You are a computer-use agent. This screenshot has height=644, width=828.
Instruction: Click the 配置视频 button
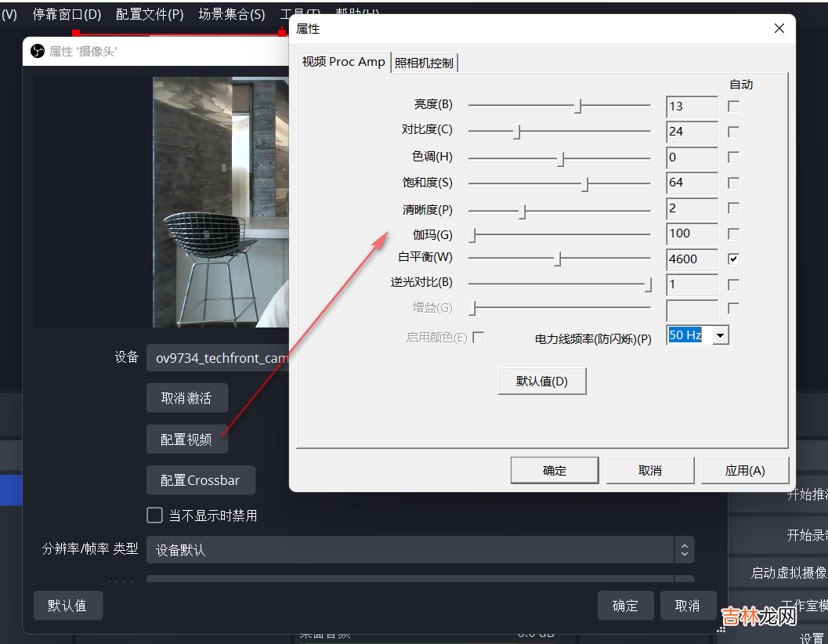pos(186,440)
